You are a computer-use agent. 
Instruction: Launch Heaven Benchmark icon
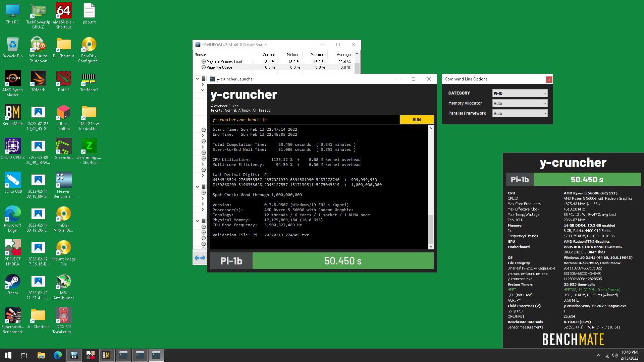63,185
